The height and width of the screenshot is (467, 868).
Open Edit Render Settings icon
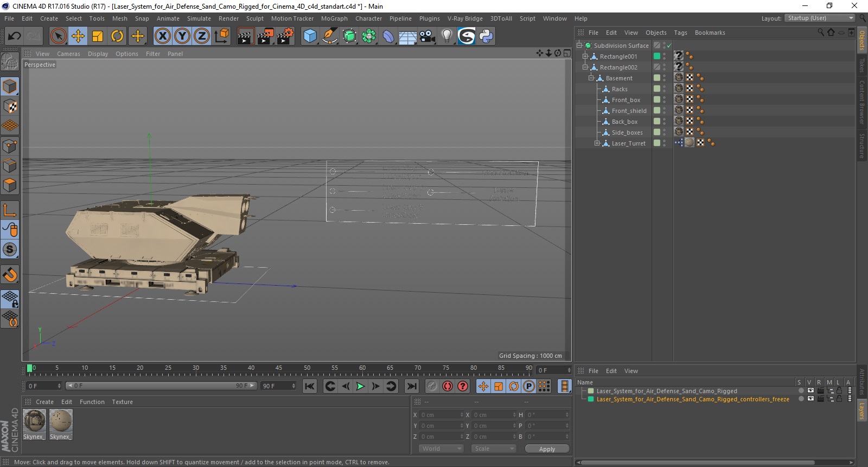(x=285, y=36)
